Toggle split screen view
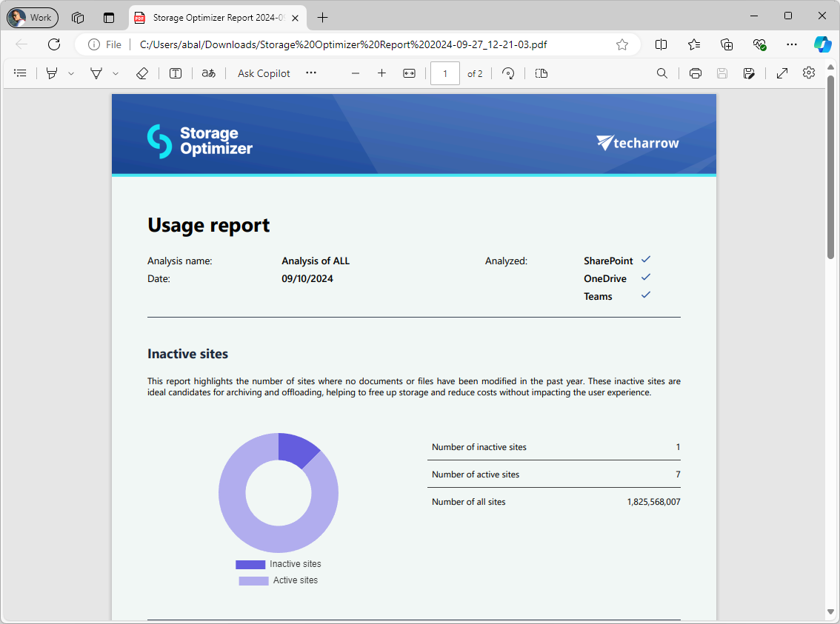The height and width of the screenshot is (624, 840). coord(660,44)
